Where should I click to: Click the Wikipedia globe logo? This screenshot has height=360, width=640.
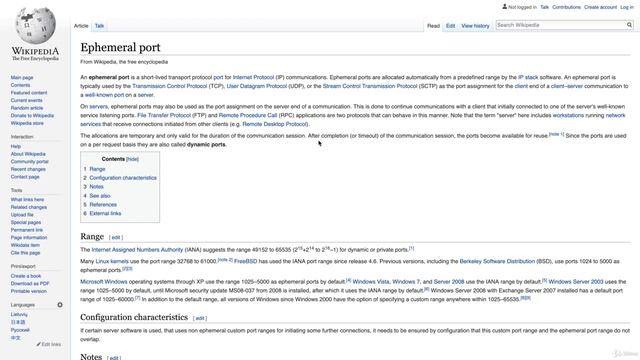[35, 25]
